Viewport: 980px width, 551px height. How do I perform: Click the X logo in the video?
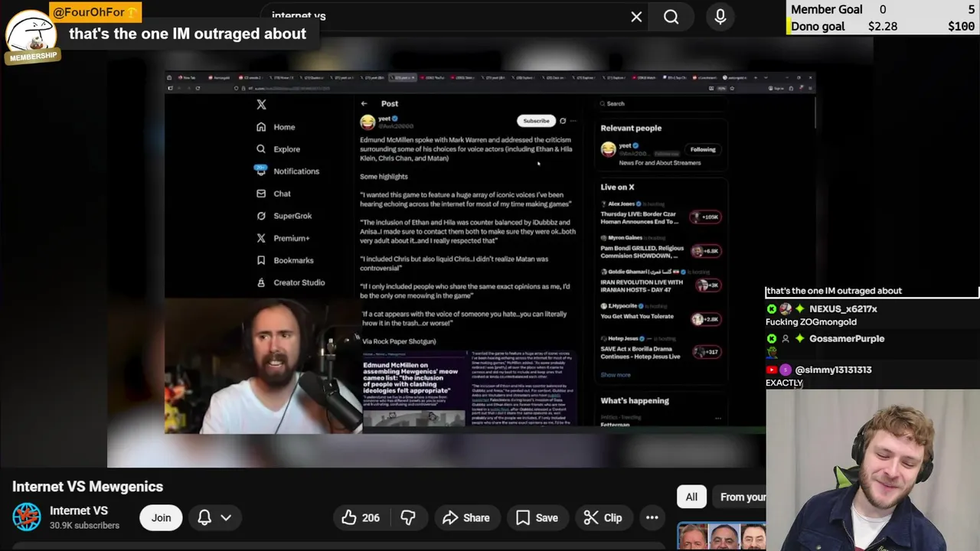click(261, 104)
